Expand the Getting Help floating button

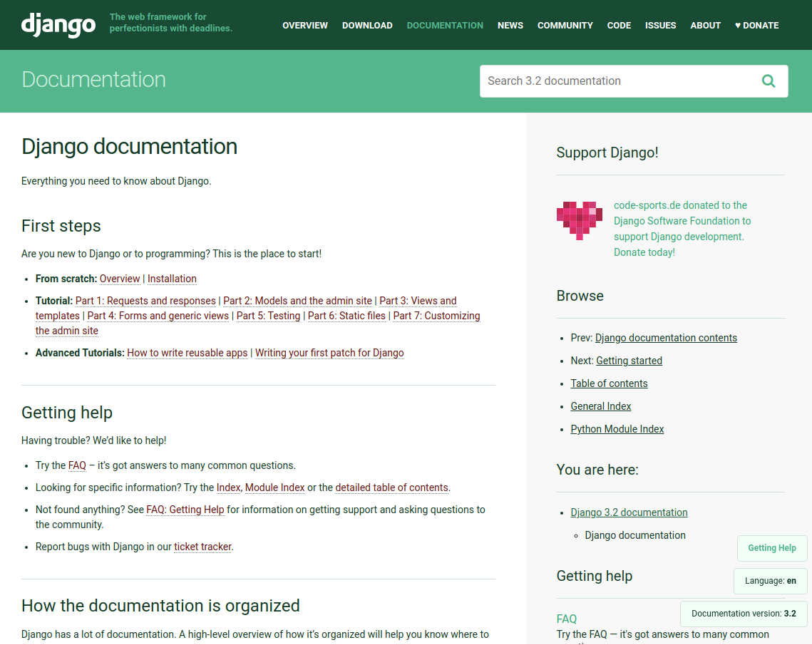coord(771,548)
